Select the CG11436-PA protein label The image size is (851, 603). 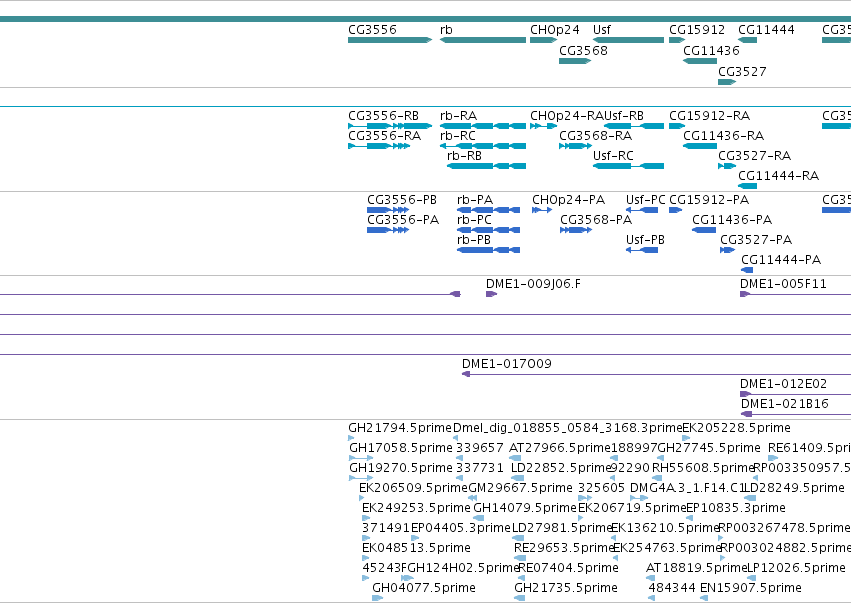(732, 220)
